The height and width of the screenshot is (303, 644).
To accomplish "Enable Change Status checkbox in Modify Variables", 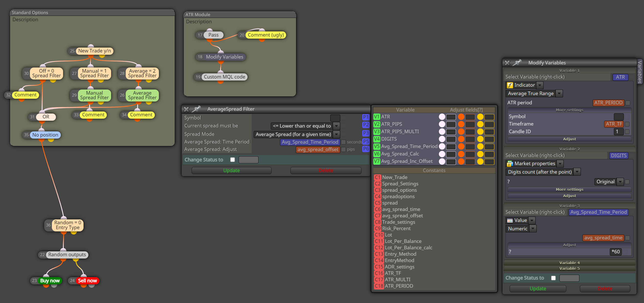I will coord(553,278).
